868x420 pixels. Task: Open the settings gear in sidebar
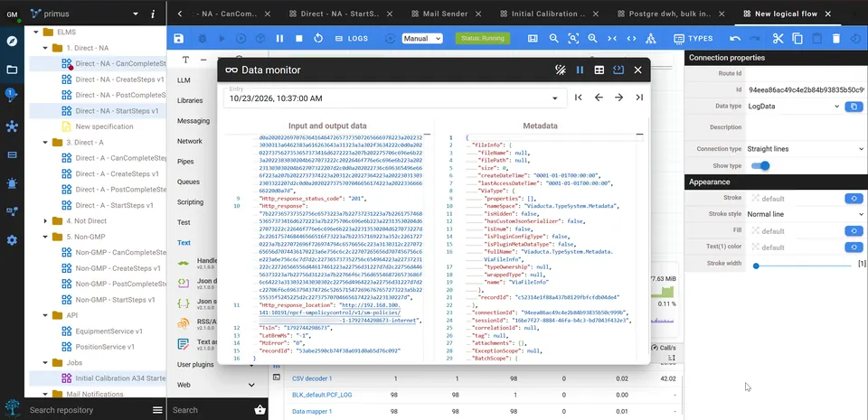(12, 240)
